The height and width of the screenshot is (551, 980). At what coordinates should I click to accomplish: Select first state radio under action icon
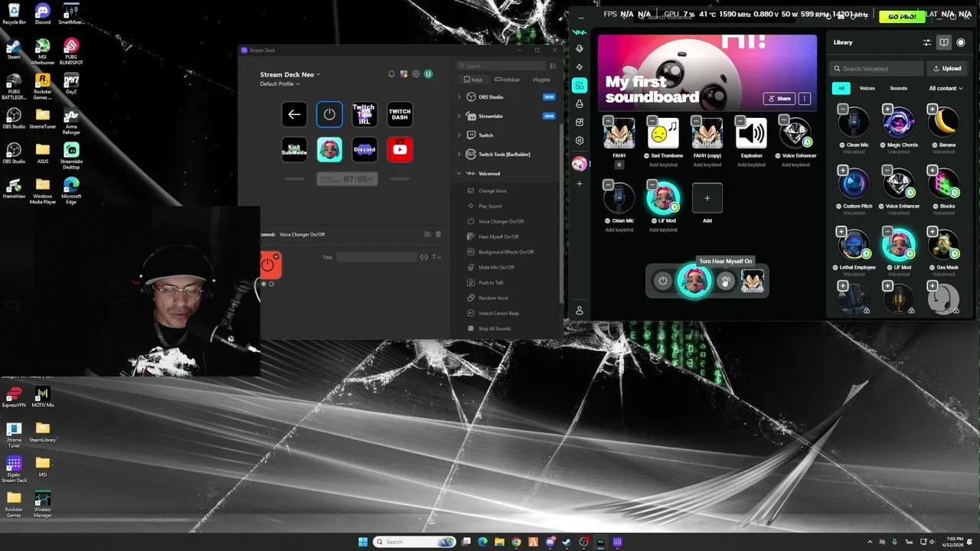[264, 284]
